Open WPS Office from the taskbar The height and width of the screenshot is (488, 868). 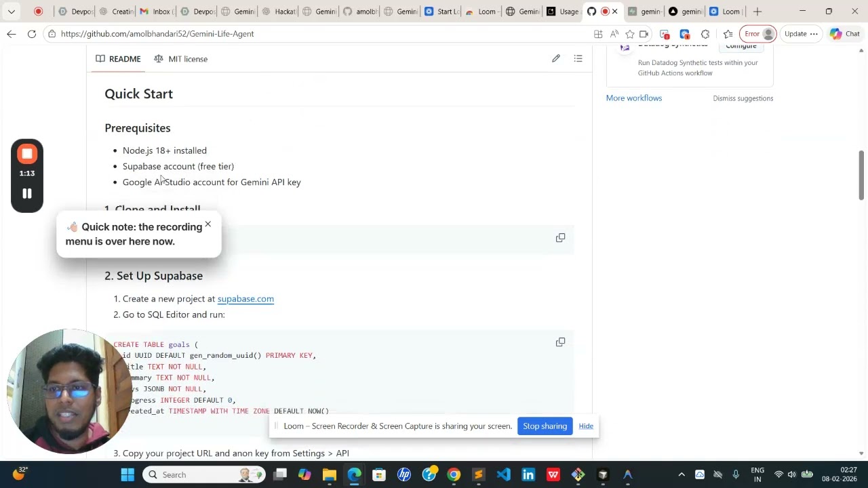[553, 475]
